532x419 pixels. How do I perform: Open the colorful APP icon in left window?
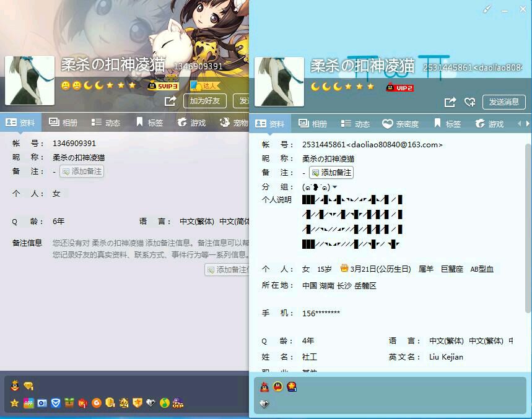(28, 403)
